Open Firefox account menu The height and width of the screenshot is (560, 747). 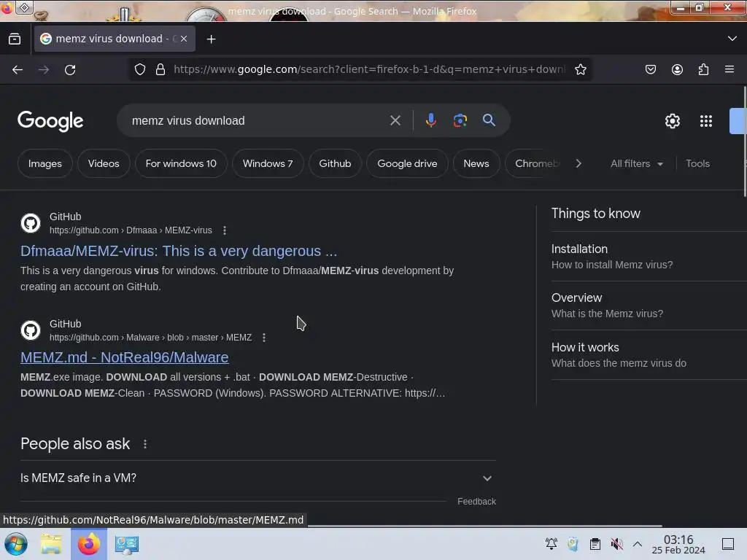pyautogui.click(x=677, y=69)
